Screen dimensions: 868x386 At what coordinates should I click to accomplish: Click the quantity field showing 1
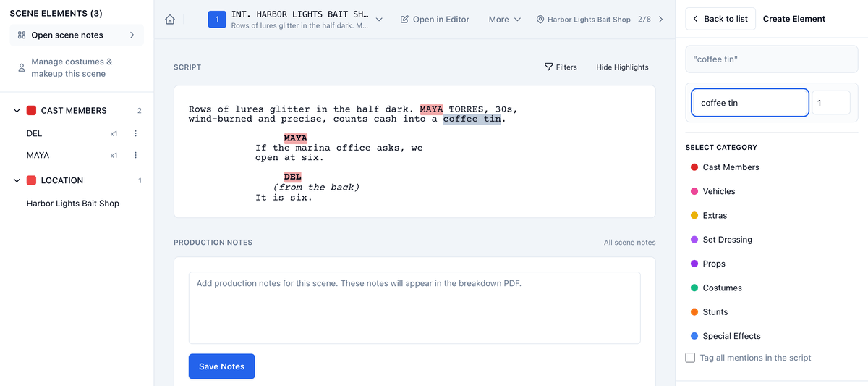coord(830,103)
